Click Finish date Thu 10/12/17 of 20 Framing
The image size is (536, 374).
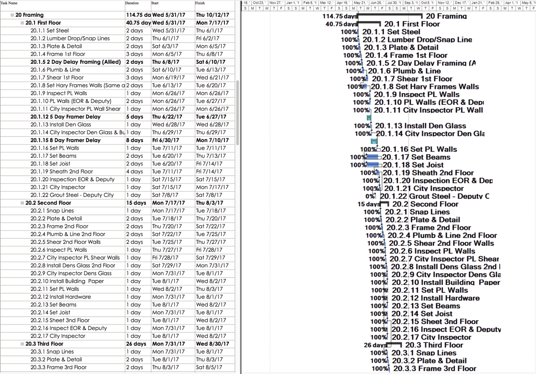pos(212,15)
